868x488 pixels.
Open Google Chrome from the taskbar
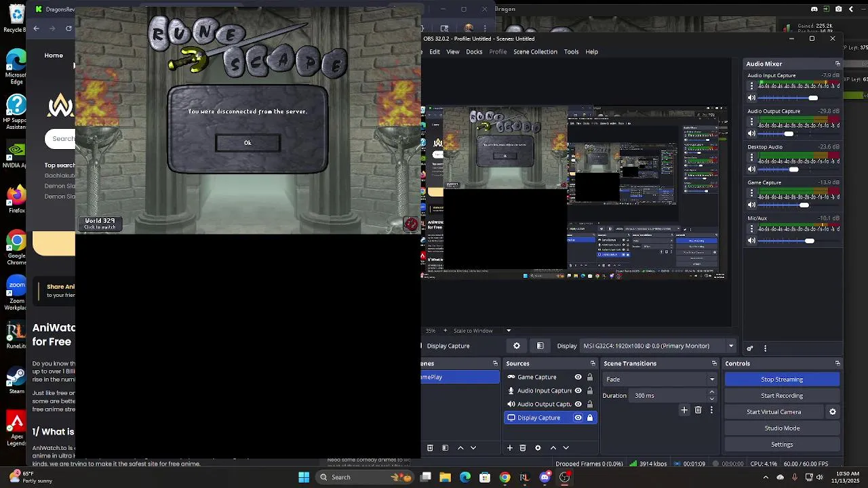tap(505, 477)
